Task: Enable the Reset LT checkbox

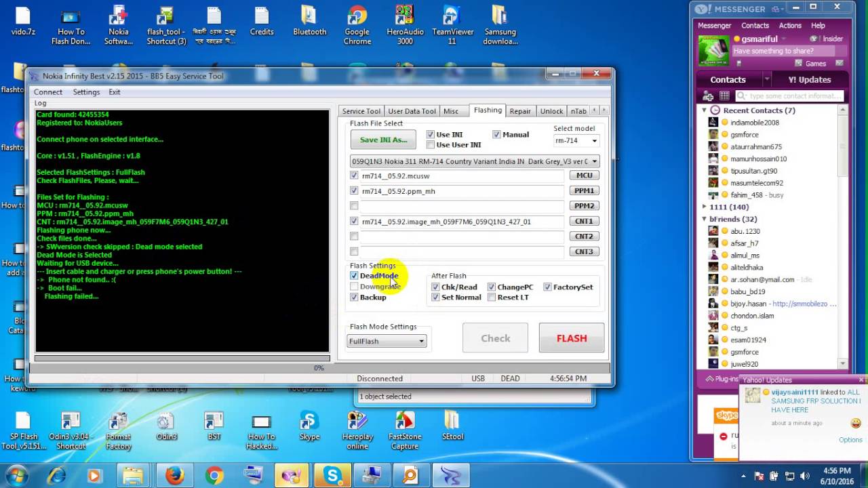Action: click(x=492, y=298)
